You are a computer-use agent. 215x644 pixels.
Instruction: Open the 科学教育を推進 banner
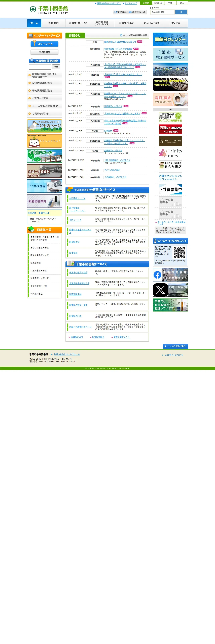170,305
